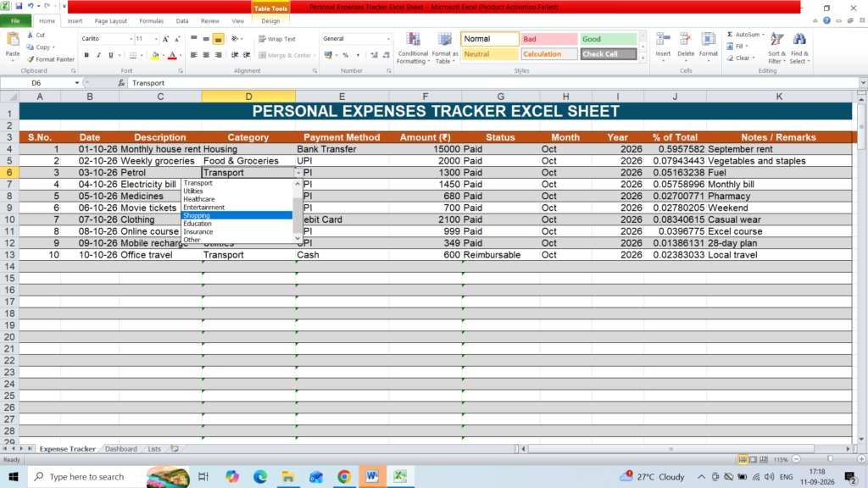Toggle Italic formatting
Image resolution: width=868 pixels, height=488 pixels.
(x=98, y=55)
